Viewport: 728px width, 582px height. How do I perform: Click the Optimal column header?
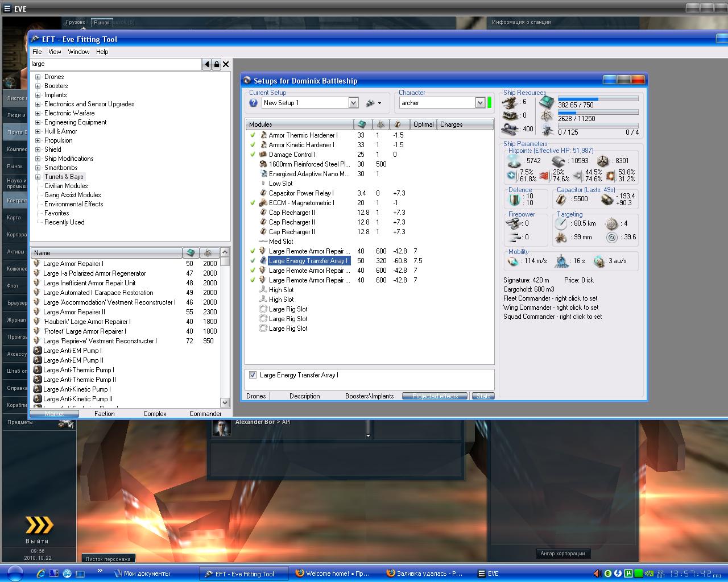[423, 124]
